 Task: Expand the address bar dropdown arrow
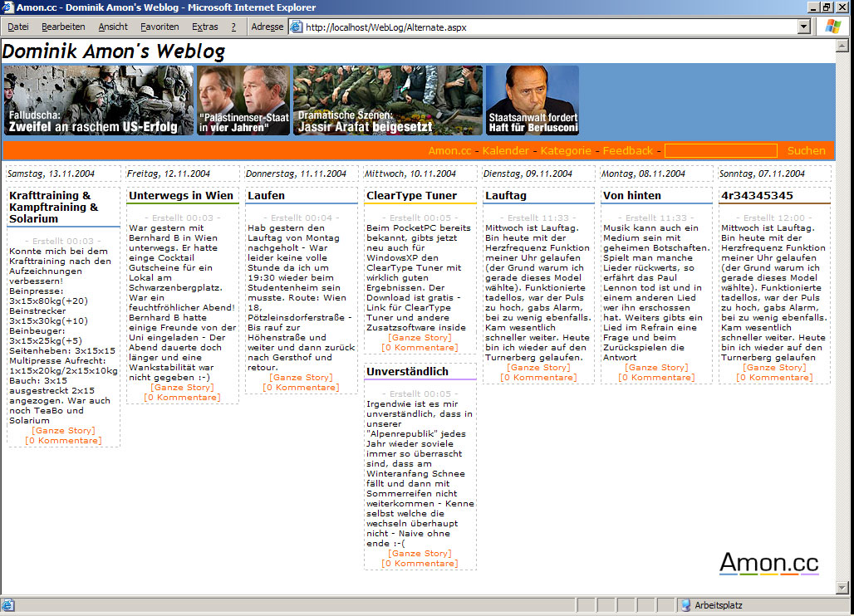coord(804,27)
